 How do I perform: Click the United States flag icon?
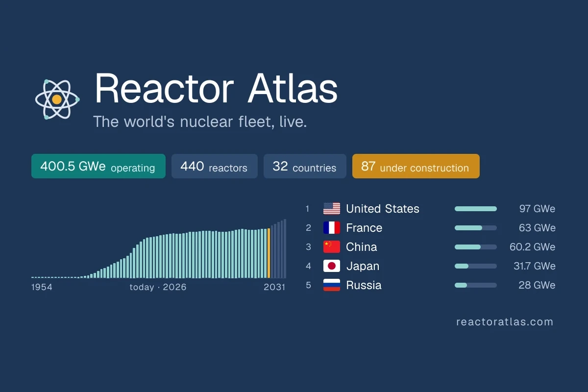[x=332, y=209]
